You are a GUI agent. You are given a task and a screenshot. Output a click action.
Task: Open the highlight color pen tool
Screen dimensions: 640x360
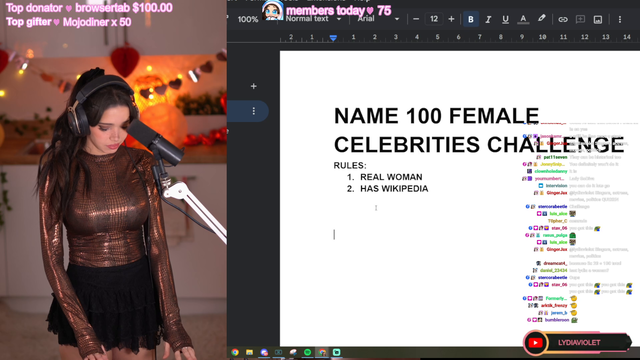click(x=541, y=19)
